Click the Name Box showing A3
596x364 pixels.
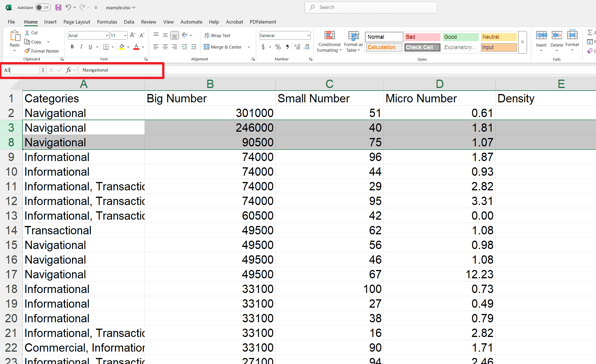click(x=21, y=70)
